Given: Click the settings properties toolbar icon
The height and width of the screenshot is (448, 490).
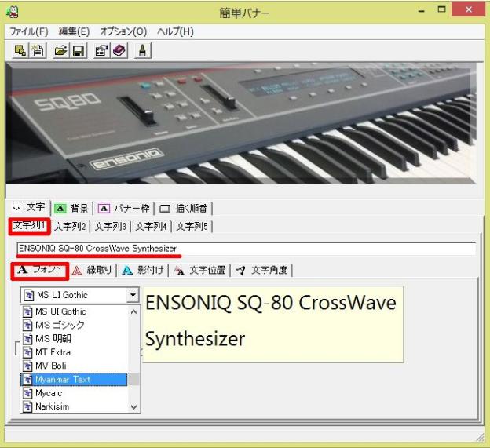Looking at the screenshot, I should click(101, 50).
